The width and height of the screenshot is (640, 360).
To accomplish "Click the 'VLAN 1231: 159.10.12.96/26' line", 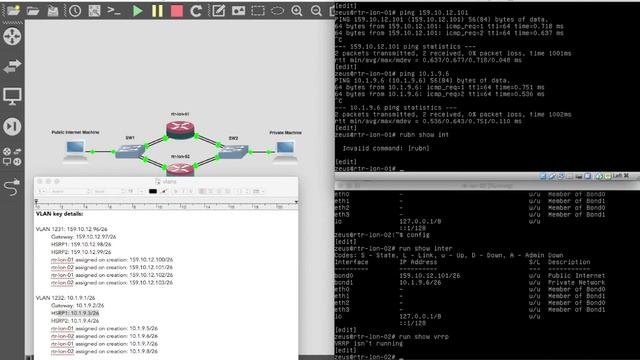I will coord(71,229).
